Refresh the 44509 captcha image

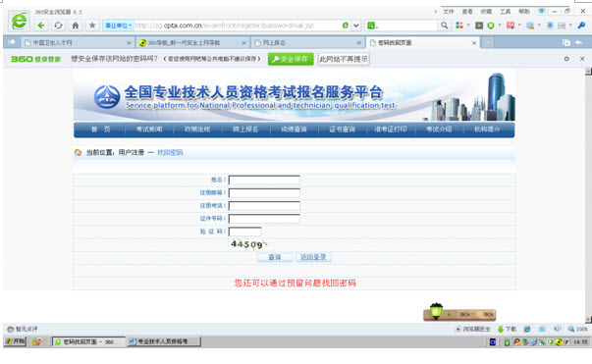pos(247,244)
